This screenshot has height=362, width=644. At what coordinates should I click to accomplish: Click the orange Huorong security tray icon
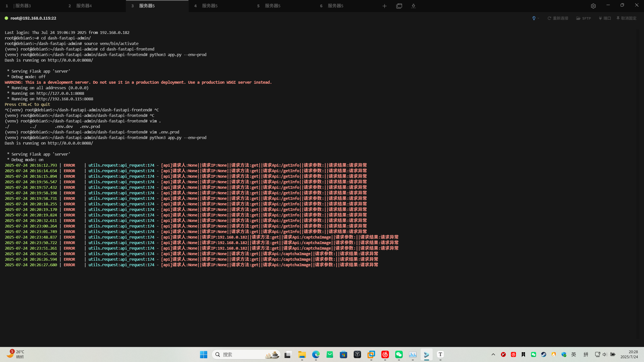(553, 354)
